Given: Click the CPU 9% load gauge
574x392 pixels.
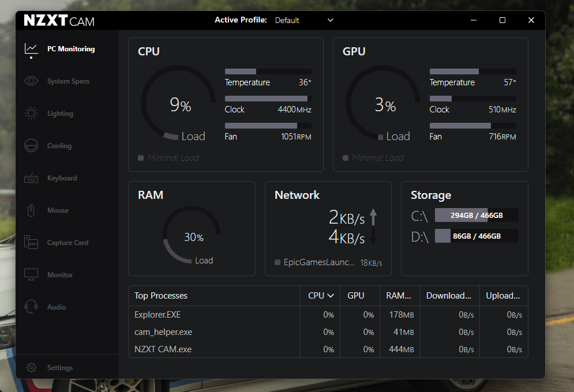Looking at the screenshot, I should coord(178,104).
